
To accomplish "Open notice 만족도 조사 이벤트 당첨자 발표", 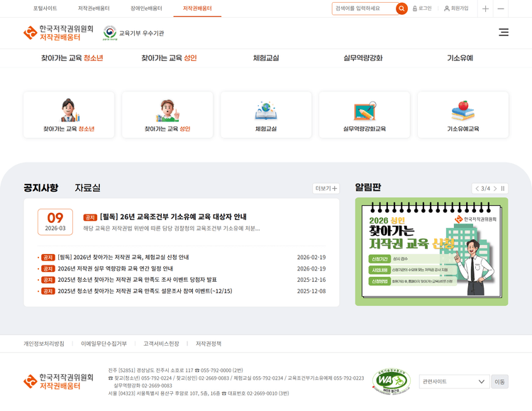I will click(x=137, y=280).
